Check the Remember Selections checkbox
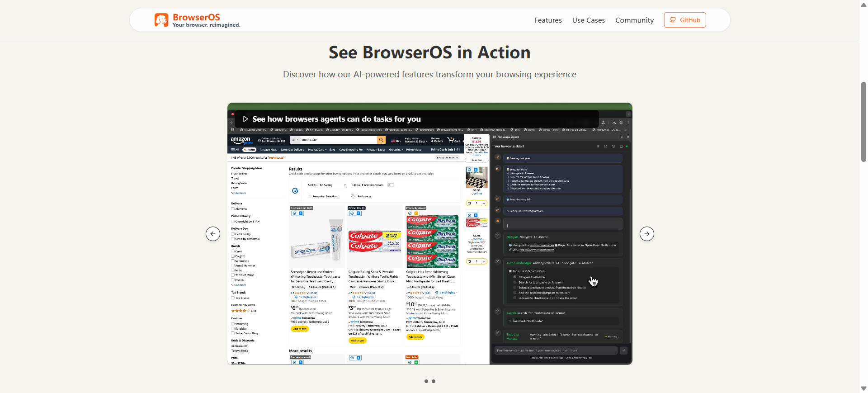The image size is (868, 393). [x=310, y=196]
